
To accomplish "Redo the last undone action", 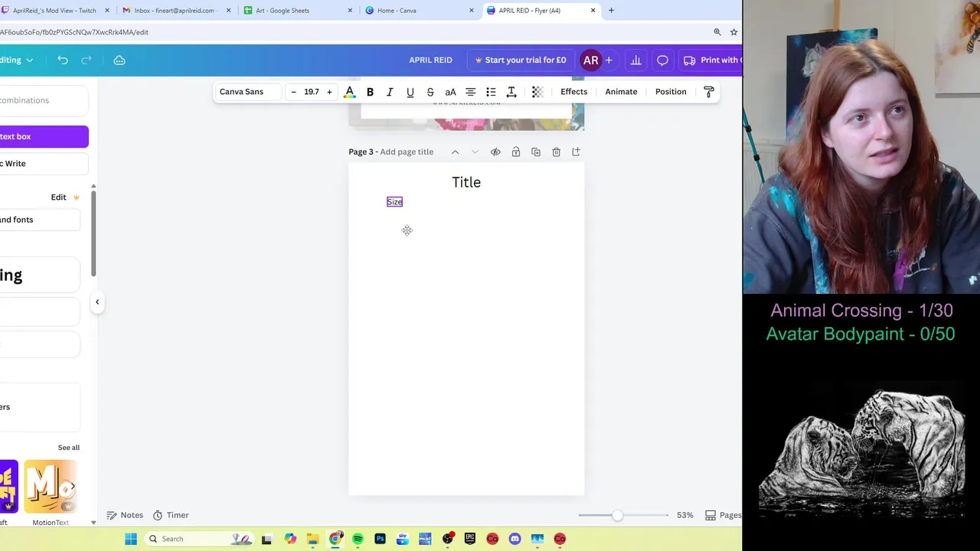I will click(87, 60).
